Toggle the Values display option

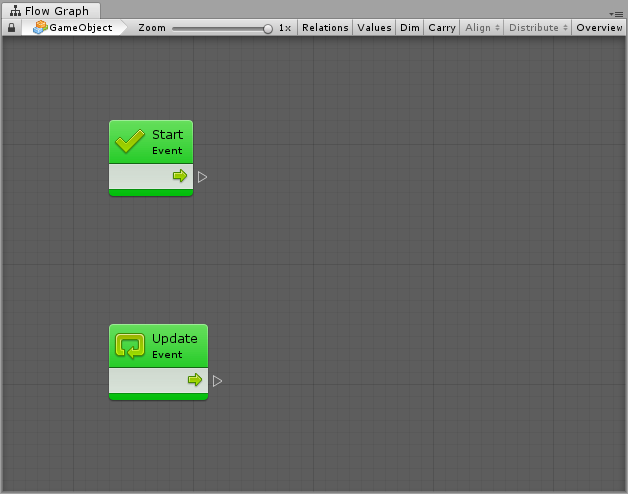point(375,28)
